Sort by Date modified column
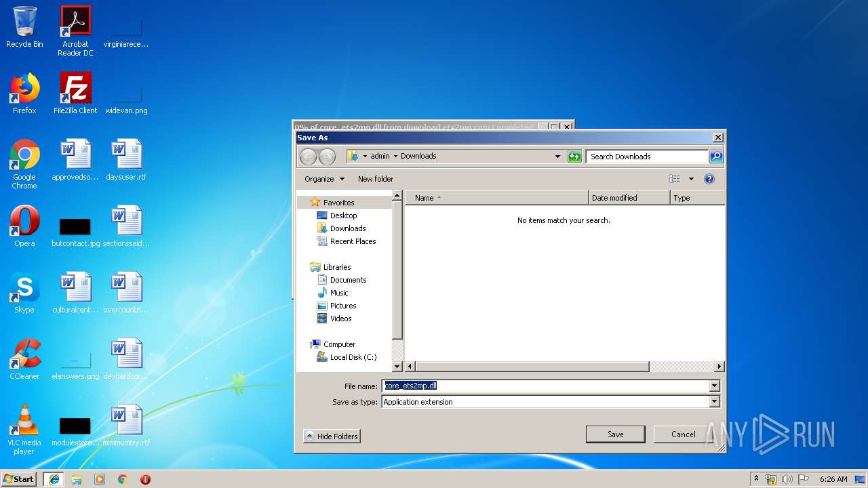This screenshot has height=488, width=868. pos(629,198)
